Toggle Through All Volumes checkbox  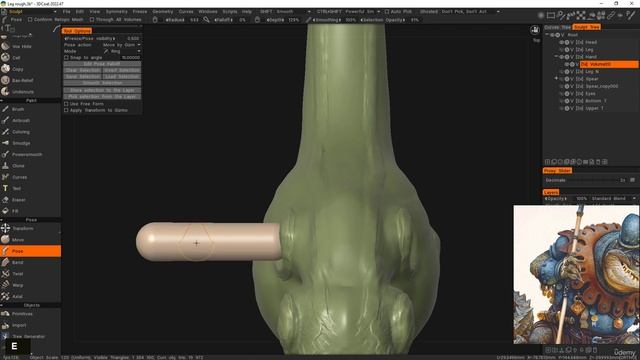[92, 20]
